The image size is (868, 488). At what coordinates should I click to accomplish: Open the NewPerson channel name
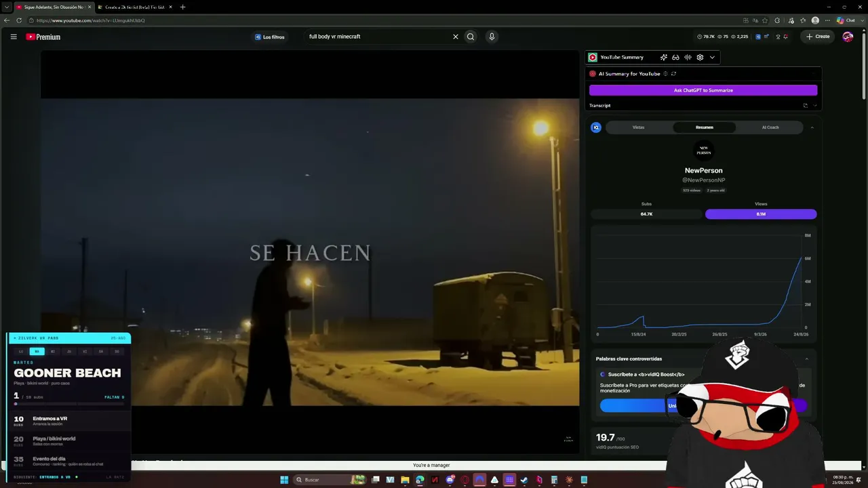pyautogui.click(x=703, y=171)
